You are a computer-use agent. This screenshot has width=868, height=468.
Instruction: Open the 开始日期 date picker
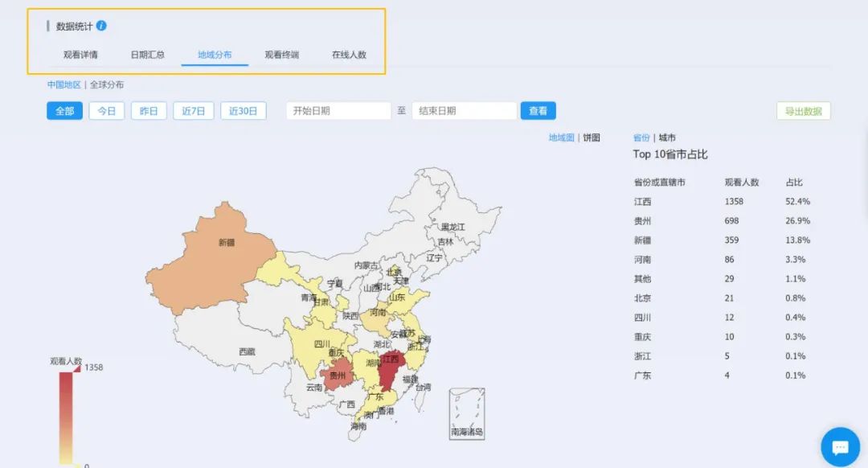[338, 111]
